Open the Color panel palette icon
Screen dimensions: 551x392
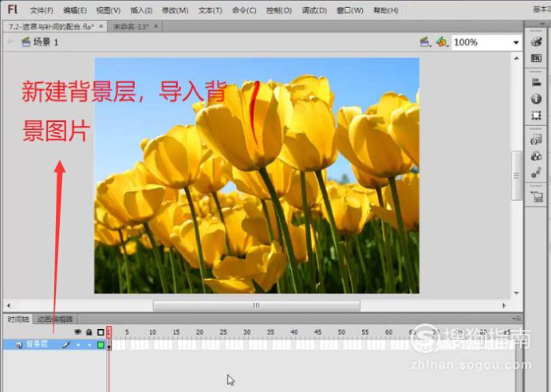[x=536, y=41]
